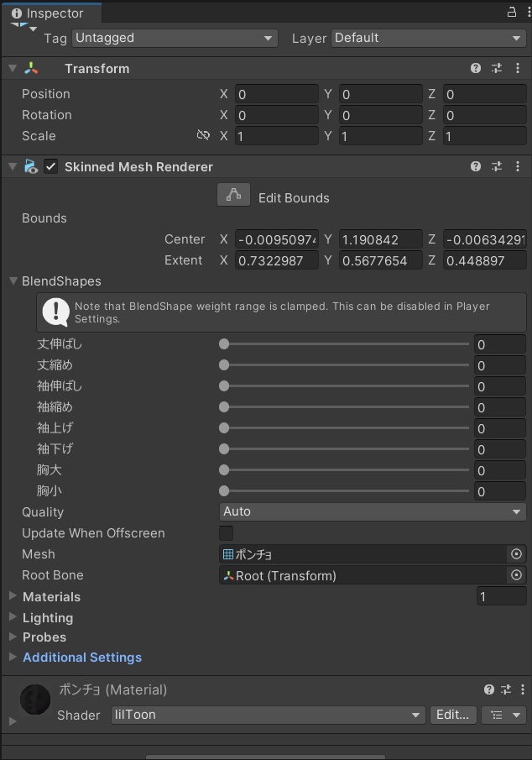This screenshot has width=532, height=760.
Task: Open presets for the Transform component
Action: (x=497, y=68)
